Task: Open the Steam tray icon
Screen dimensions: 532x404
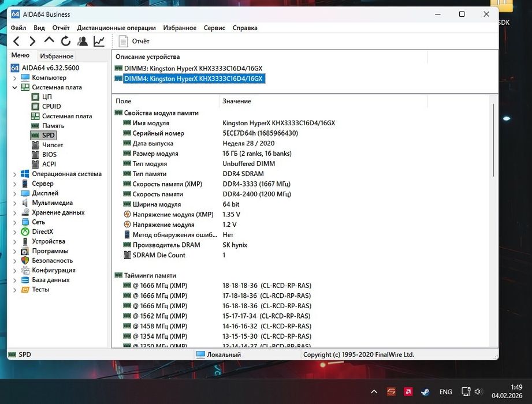Action: click(425, 392)
